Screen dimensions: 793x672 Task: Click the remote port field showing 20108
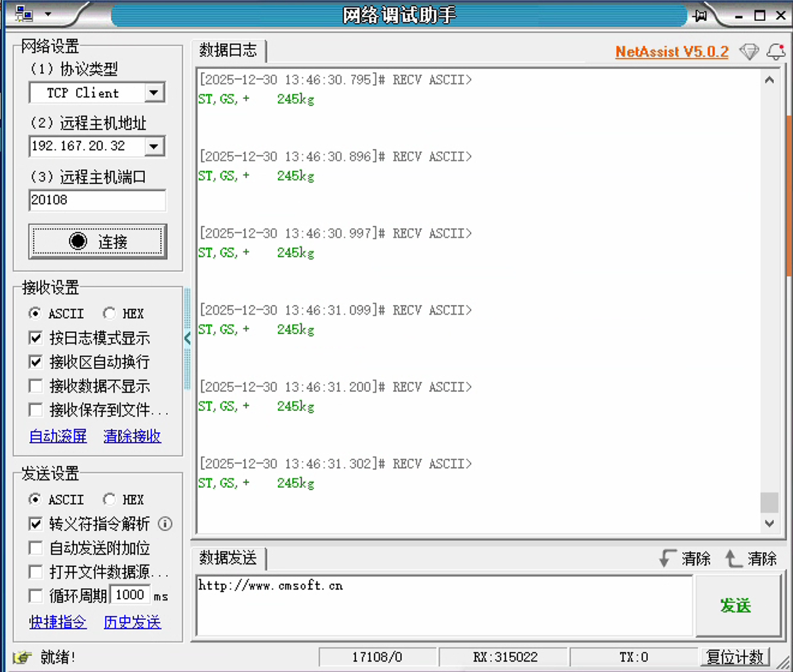pos(97,200)
